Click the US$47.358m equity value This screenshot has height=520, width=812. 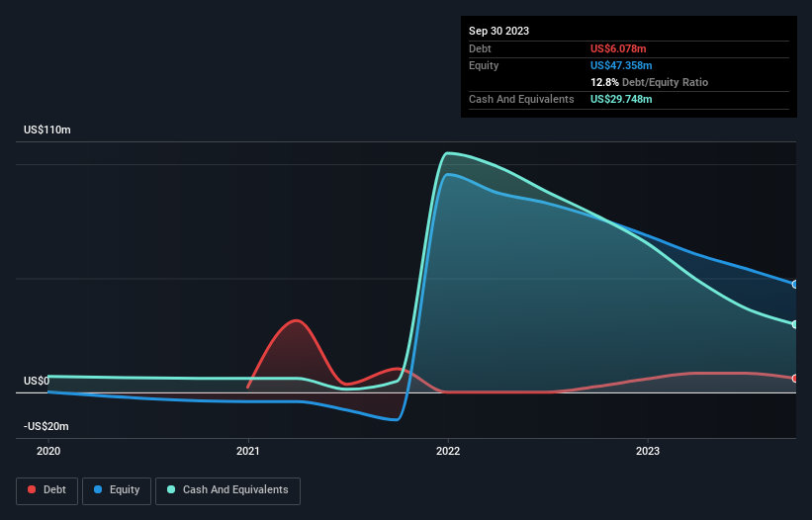[621, 65]
